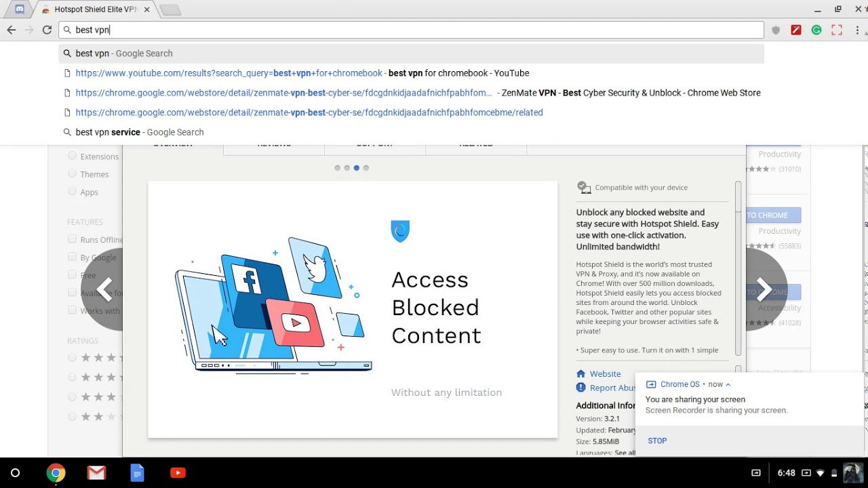Click the 6:48 clock in status tray
Screen dimensions: 868x488
[787, 473]
